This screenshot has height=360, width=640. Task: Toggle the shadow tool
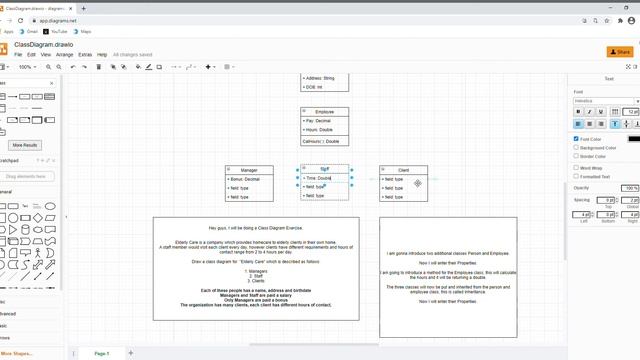[x=159, y=67]
